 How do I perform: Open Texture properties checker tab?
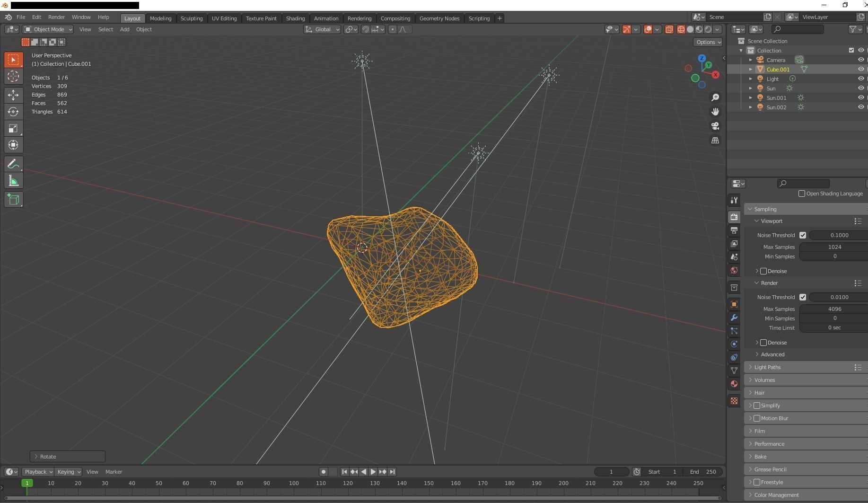coord(734,401)
